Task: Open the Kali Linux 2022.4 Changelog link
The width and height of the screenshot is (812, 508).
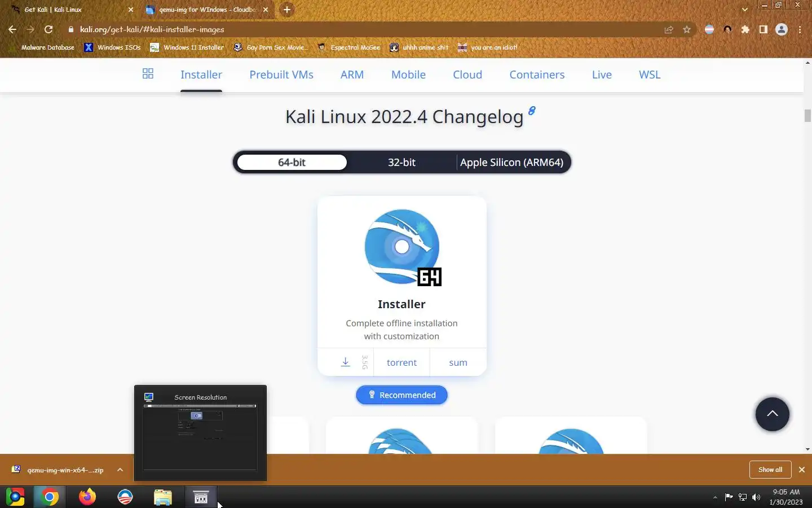Action: tap(404, 117)
